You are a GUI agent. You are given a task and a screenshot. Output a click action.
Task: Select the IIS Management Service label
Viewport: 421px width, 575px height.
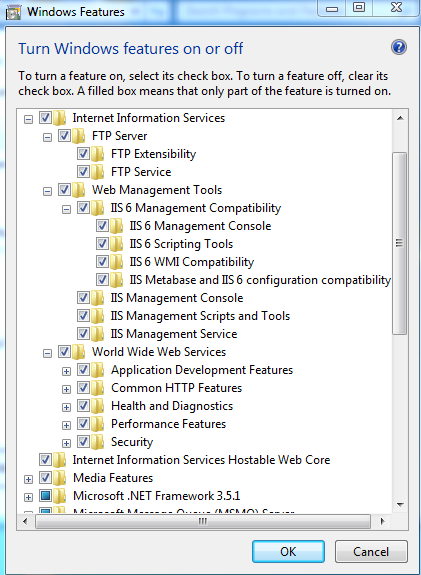(x=174, y=334)
